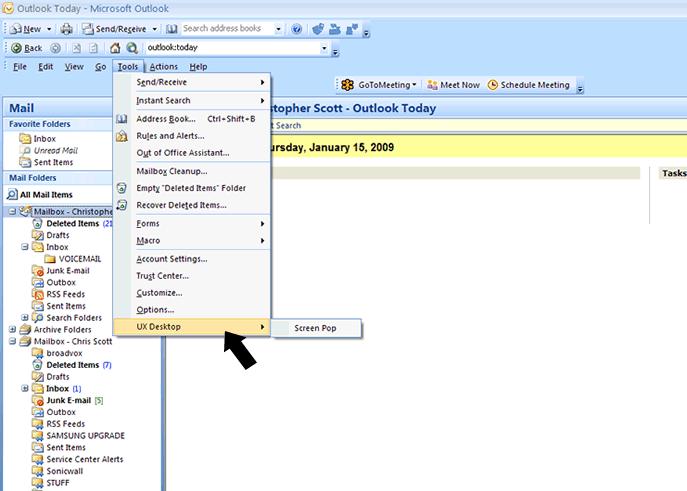Image resolution: width=687 pixels, height=491 pixels.
Task: Select Sent Items in Favorite Folders
Action: point(53,162)
